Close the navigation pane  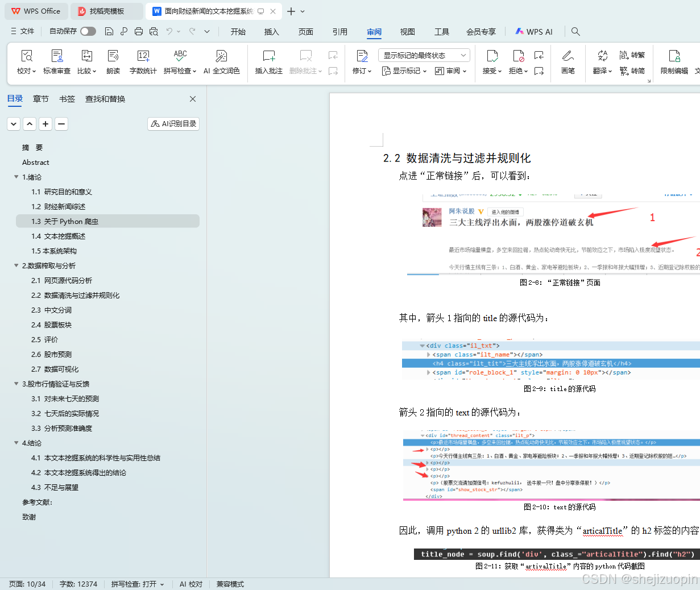pos(193,99)
